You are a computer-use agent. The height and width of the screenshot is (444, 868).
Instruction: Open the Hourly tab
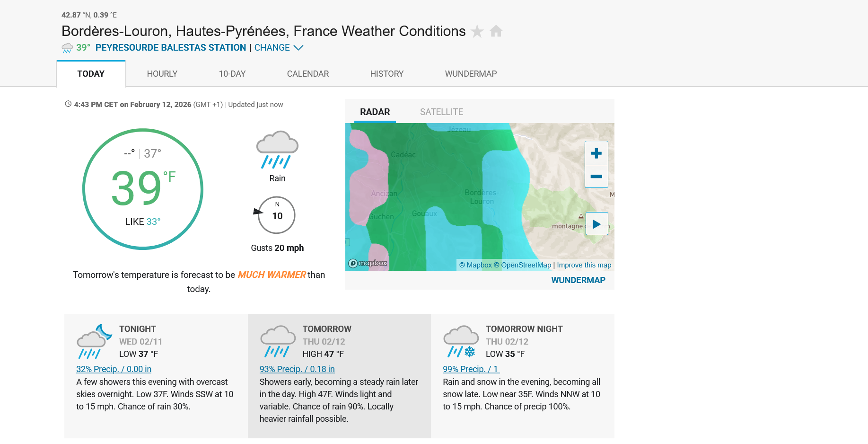pyautogui.click(x=162, y=74)
